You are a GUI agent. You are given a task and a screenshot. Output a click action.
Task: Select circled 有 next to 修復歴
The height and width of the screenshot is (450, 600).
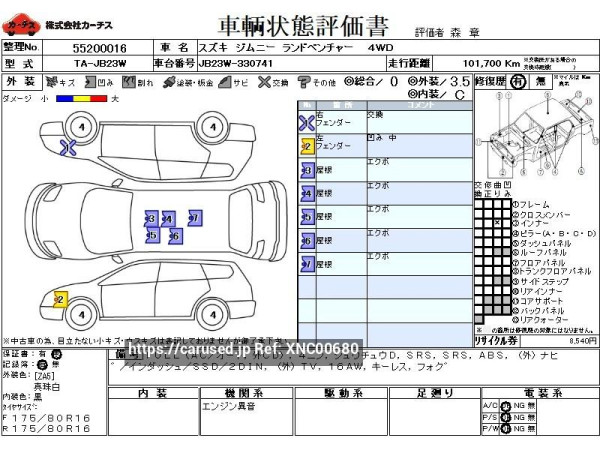(x=518, y=82)
